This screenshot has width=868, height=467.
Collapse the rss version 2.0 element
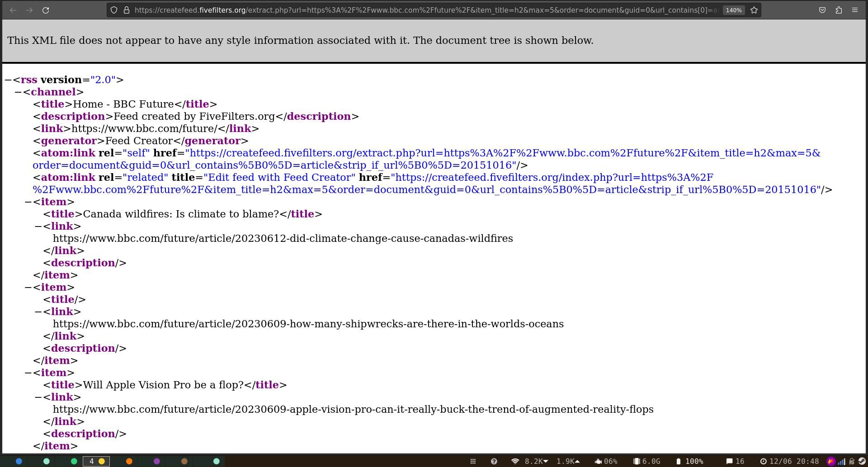tap(7, 80)
